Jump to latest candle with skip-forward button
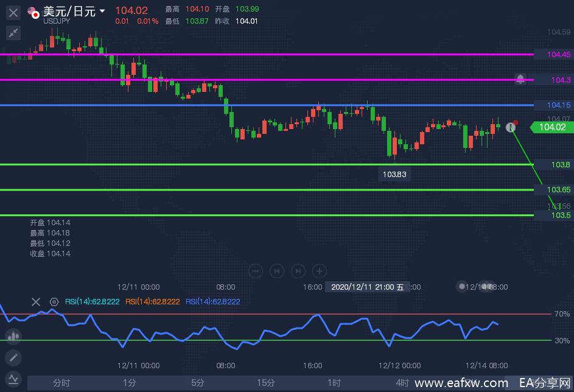574x392 pixels. pos(298,271)
